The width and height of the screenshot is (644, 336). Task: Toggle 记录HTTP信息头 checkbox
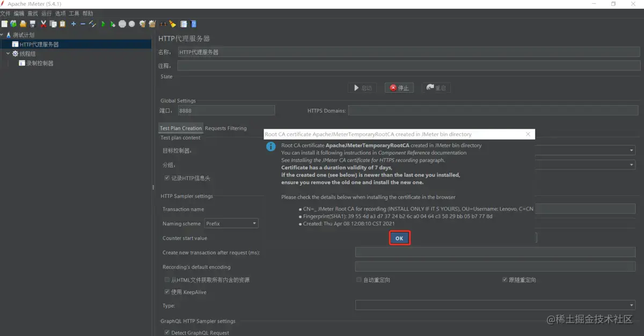167,178
